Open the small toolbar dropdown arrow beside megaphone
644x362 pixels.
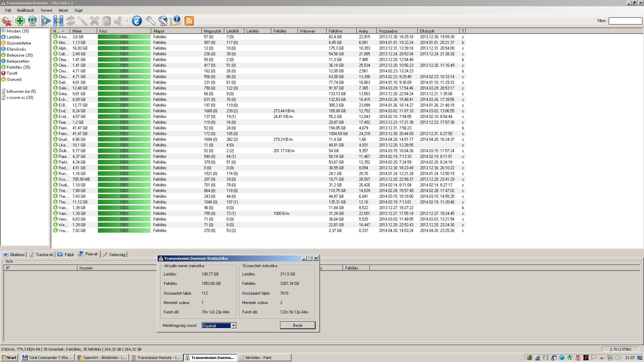coord(127,21)
